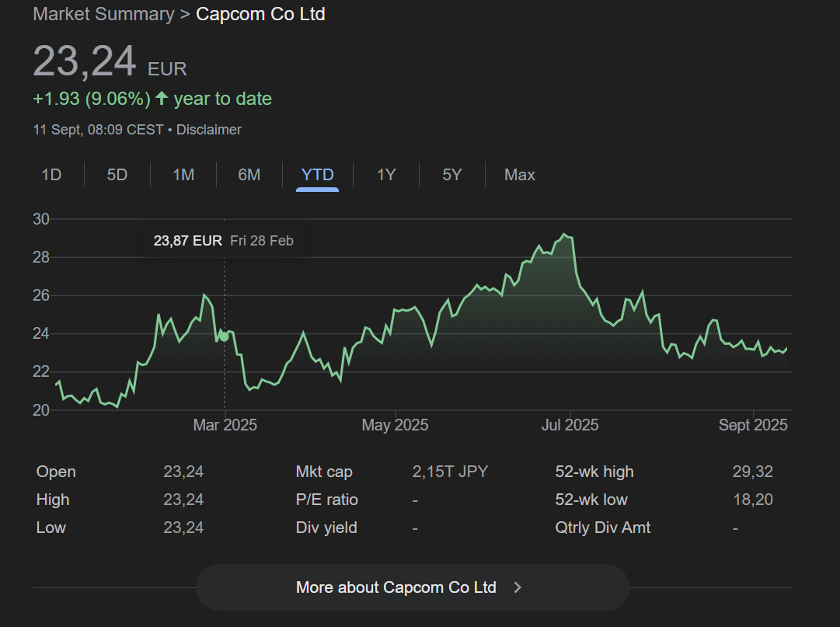This screenshot has height=627, width=840.
Task: Select the YTD range tab
Action: 317,175
